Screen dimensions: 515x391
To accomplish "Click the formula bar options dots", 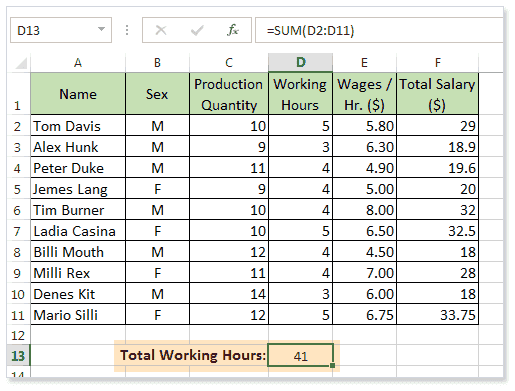I will 127,30.
